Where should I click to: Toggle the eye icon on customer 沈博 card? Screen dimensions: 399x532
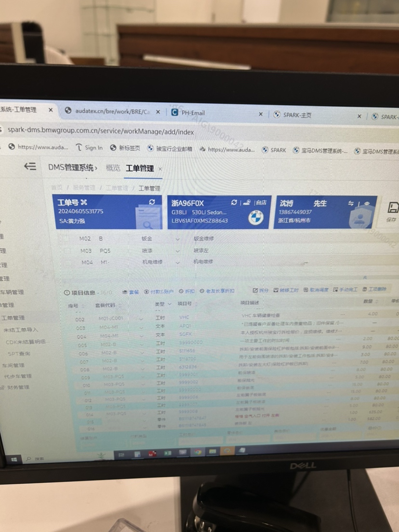pos(367,203)
